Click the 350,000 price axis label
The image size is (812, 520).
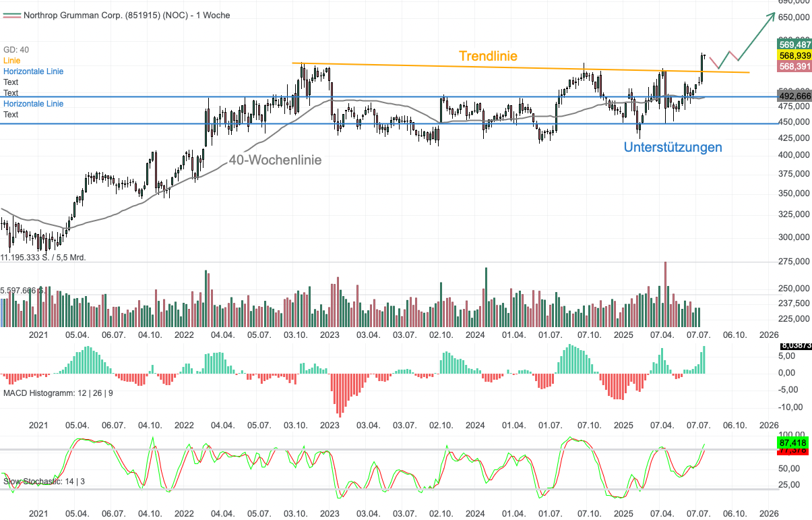tap(794, 194)
